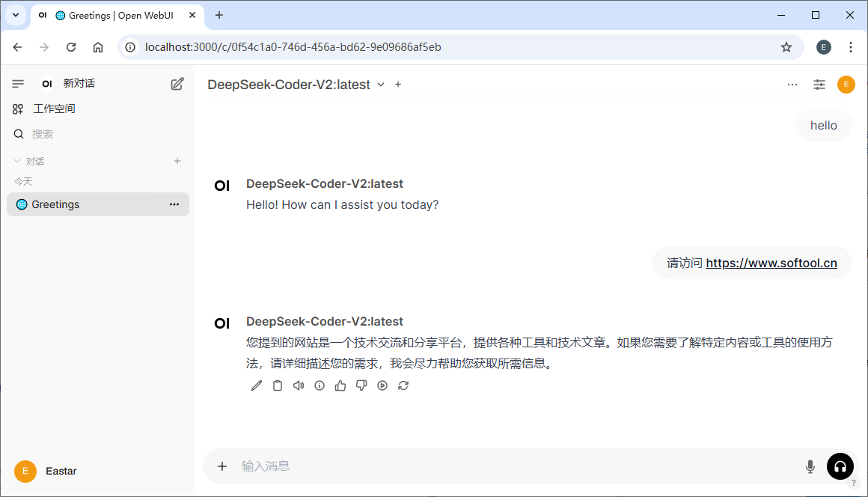Open the browser profile E button
This screenshot has height=497, width=868.
click(x=823, y=47)
